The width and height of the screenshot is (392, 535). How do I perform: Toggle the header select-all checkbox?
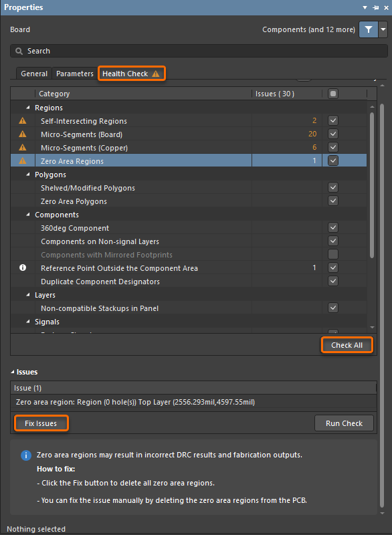point(333,94)
